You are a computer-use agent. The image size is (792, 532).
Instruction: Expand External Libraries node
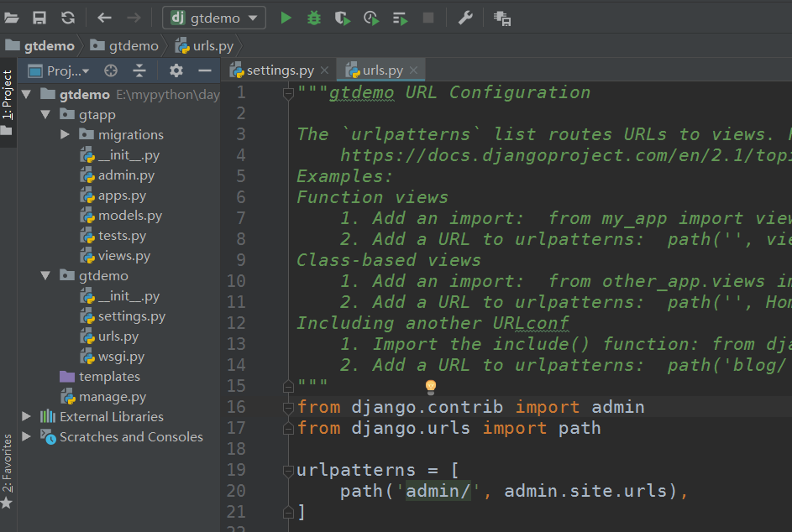(27, 416)
